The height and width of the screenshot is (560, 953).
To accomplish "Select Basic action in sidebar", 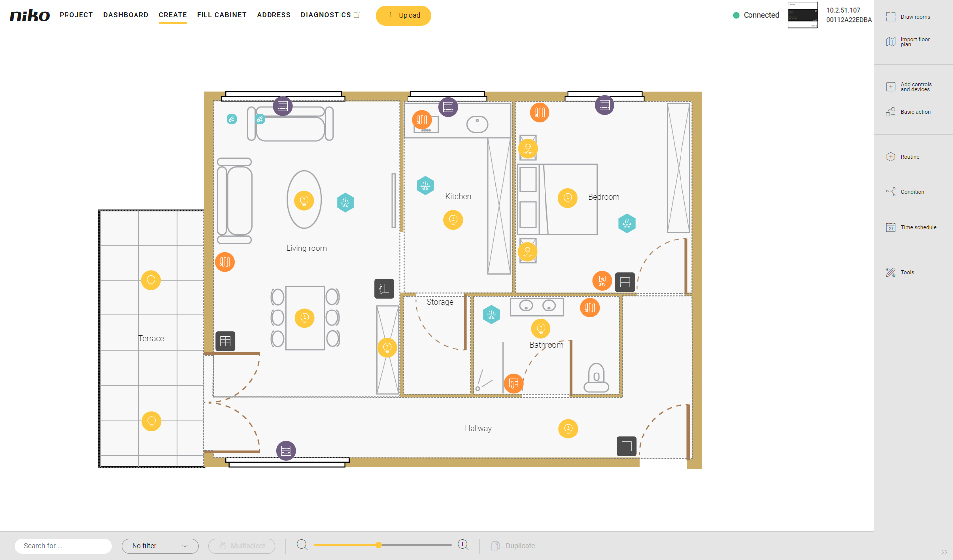I will 908,112.
